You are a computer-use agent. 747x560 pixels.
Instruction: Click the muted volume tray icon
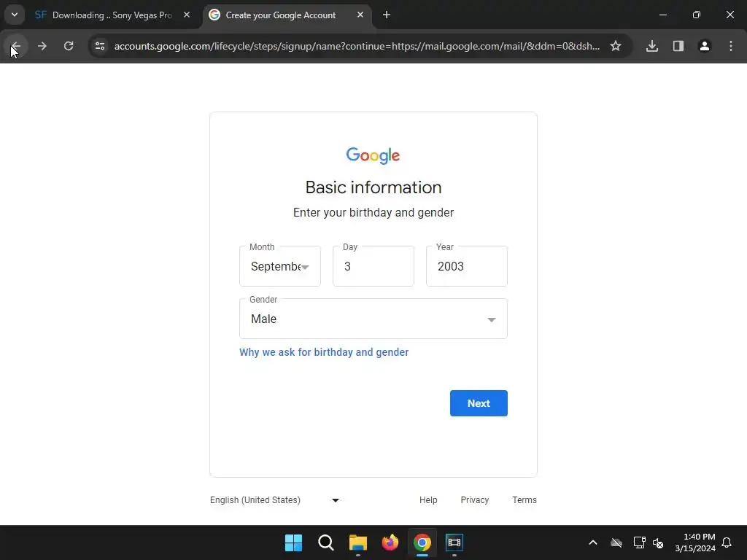pos(659,542)
